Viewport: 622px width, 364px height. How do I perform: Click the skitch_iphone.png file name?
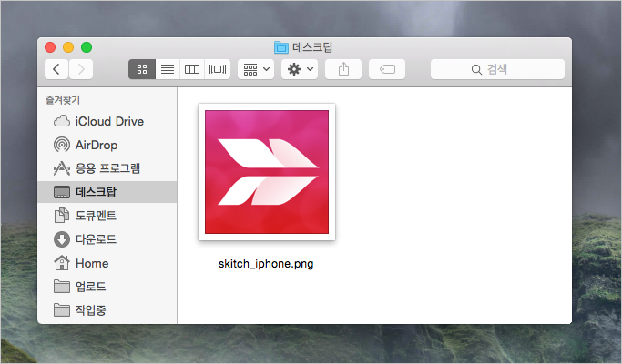click(266, 264)
